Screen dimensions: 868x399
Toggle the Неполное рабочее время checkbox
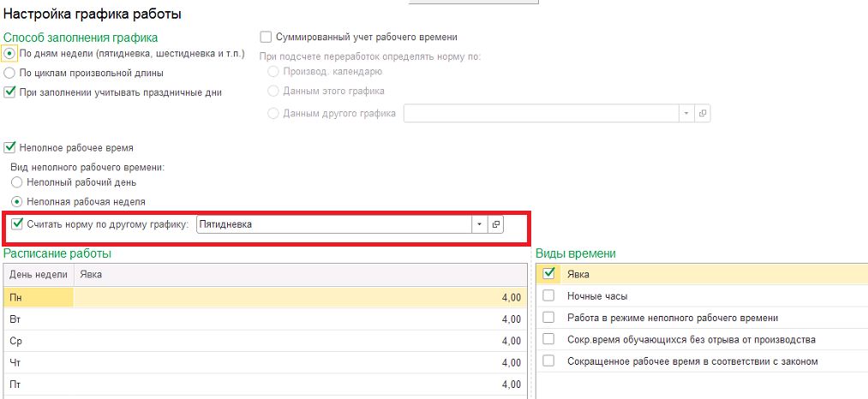9,148
